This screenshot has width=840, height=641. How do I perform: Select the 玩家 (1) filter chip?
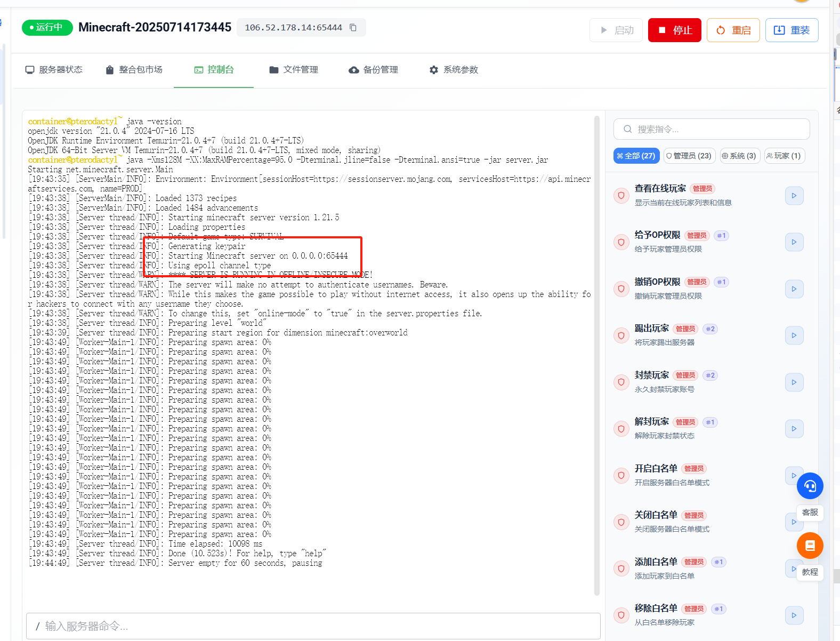pyautogui.click(x=784, y=156)
